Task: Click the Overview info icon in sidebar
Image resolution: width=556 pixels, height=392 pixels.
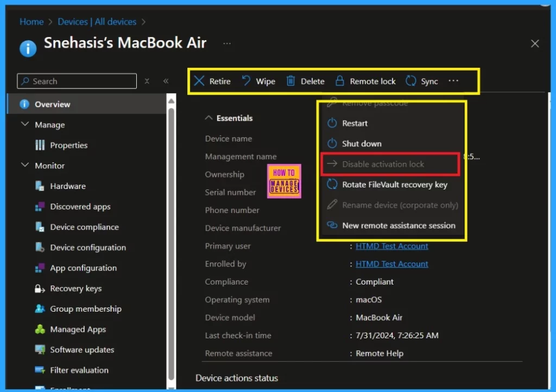Action: coord(24,104)
